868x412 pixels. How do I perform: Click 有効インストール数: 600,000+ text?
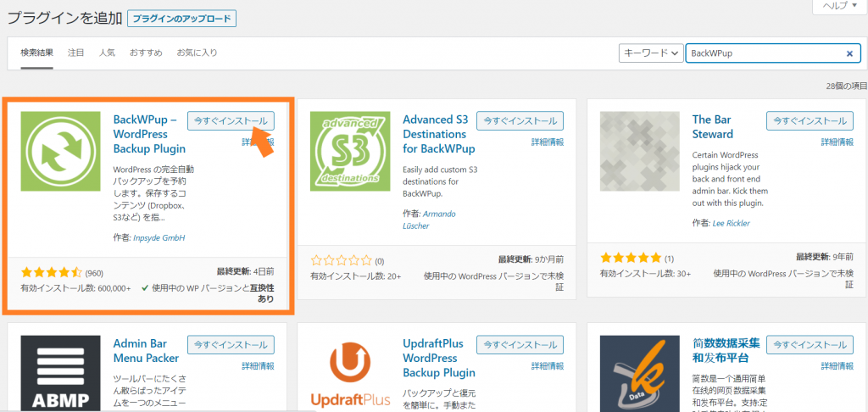pos(75,288)
